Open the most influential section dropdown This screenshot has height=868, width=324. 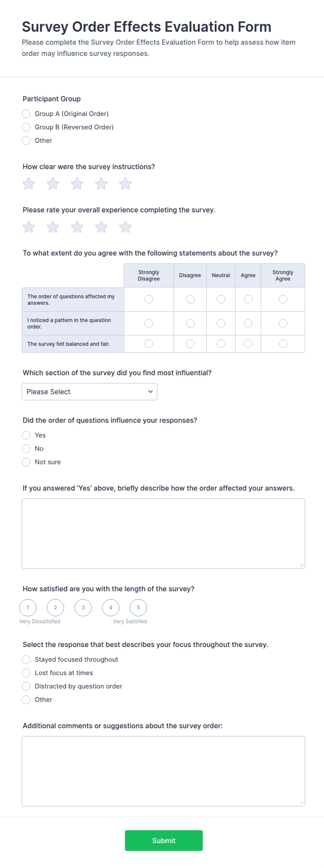[x=90, y=392]
